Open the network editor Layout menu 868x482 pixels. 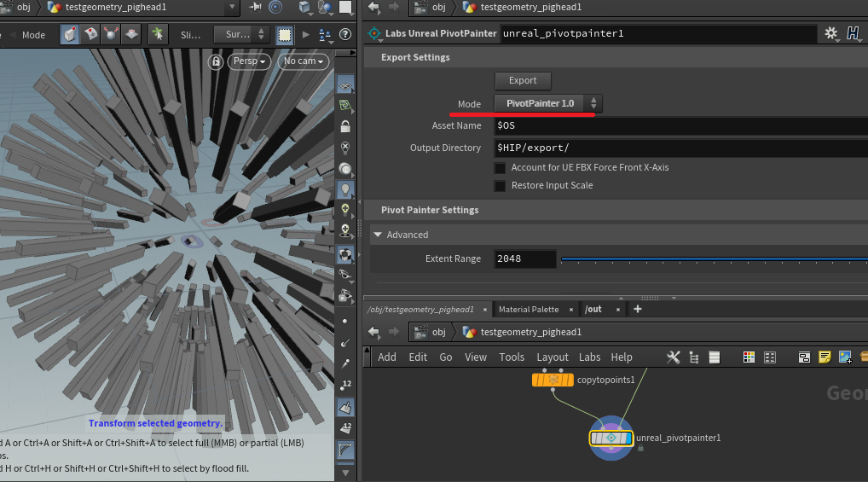553,357
